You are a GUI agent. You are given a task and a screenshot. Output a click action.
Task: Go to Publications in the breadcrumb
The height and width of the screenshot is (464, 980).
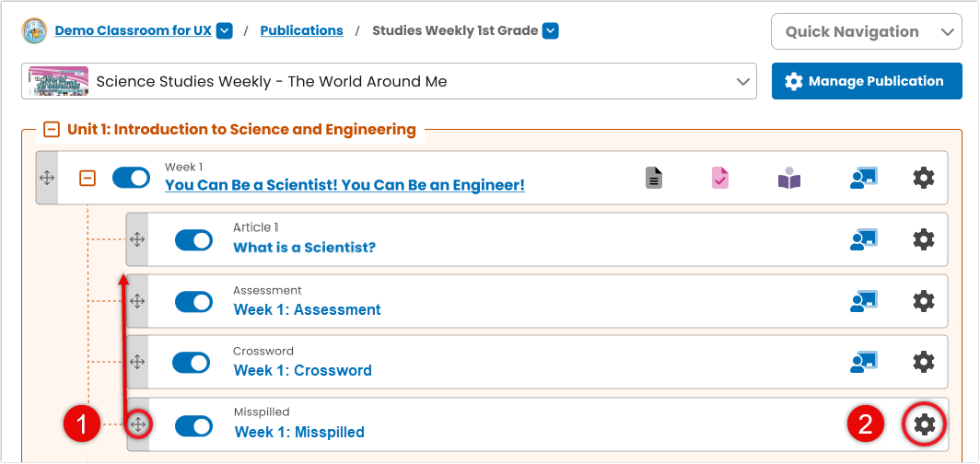pyautogui.click(x=302, y=30)
